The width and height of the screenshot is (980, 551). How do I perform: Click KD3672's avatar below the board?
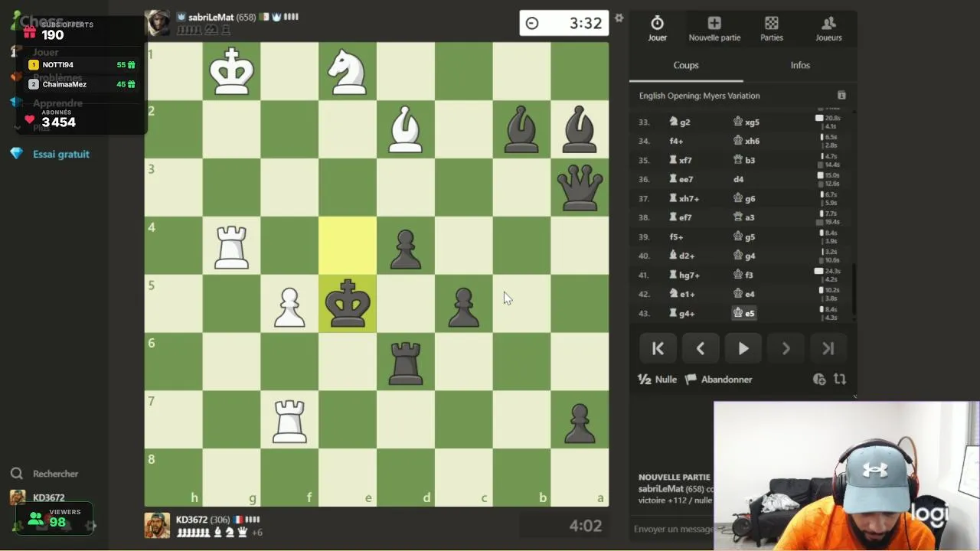pos(158,525)
